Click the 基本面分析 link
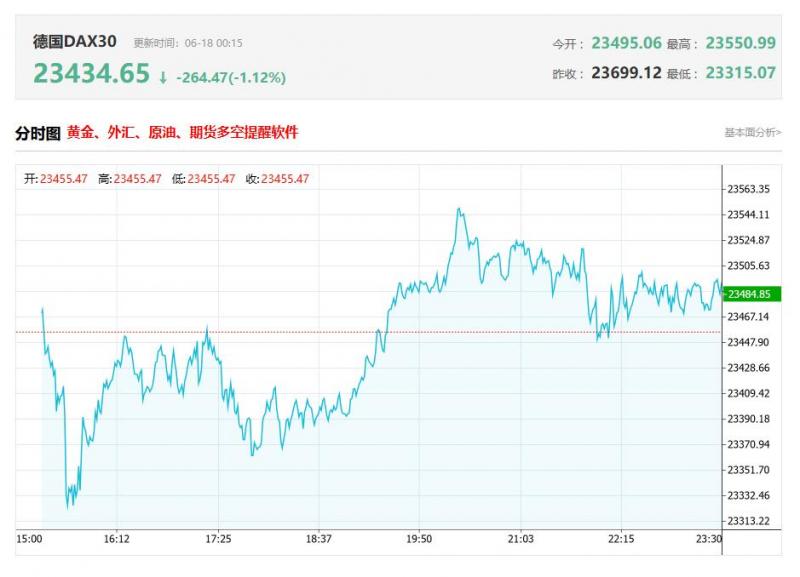Screen dimensions: 800x577 tap(753, 133)
